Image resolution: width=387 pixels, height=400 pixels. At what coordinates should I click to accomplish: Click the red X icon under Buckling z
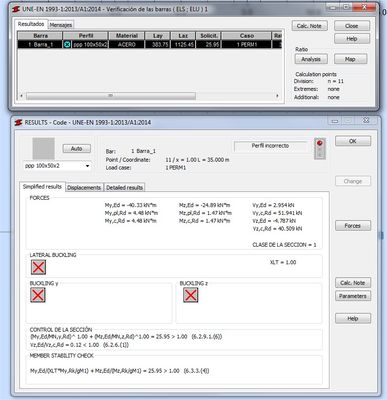(x=191, y=295)
